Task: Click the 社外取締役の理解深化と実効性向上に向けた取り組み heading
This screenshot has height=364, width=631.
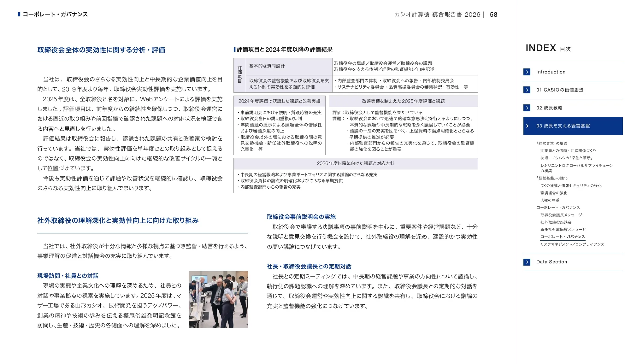Action: [118, 221]
